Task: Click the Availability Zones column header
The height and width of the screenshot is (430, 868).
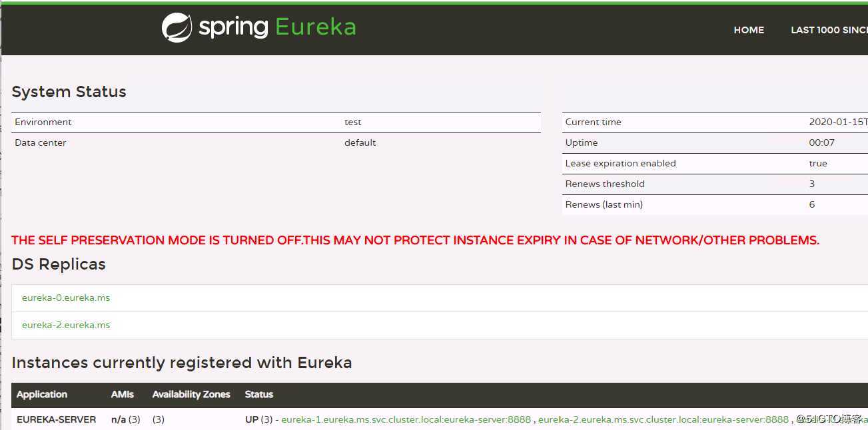Action: [191, 394]
